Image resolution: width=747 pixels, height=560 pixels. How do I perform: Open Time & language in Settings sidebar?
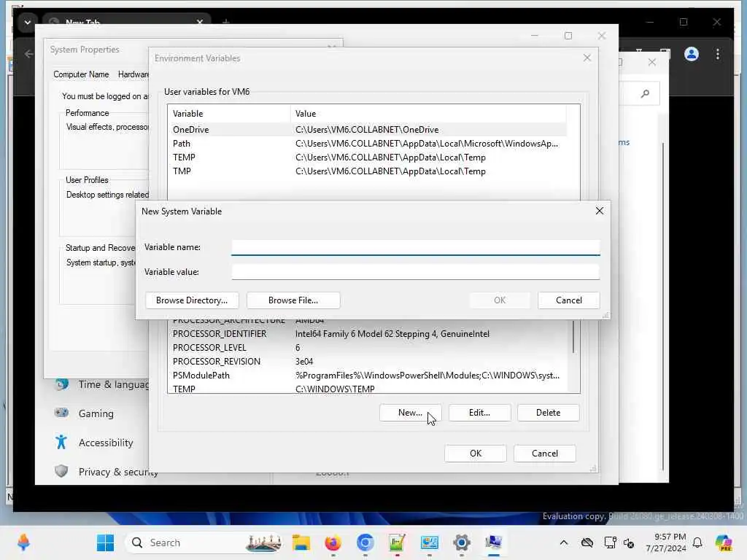tap(102, 384)
